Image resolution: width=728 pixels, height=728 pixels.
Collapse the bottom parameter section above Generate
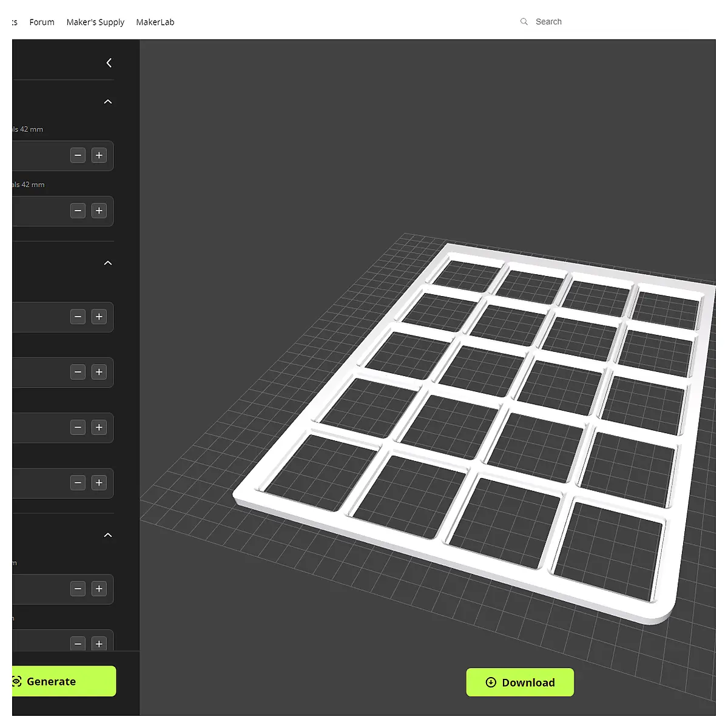[x=108, y=535]
